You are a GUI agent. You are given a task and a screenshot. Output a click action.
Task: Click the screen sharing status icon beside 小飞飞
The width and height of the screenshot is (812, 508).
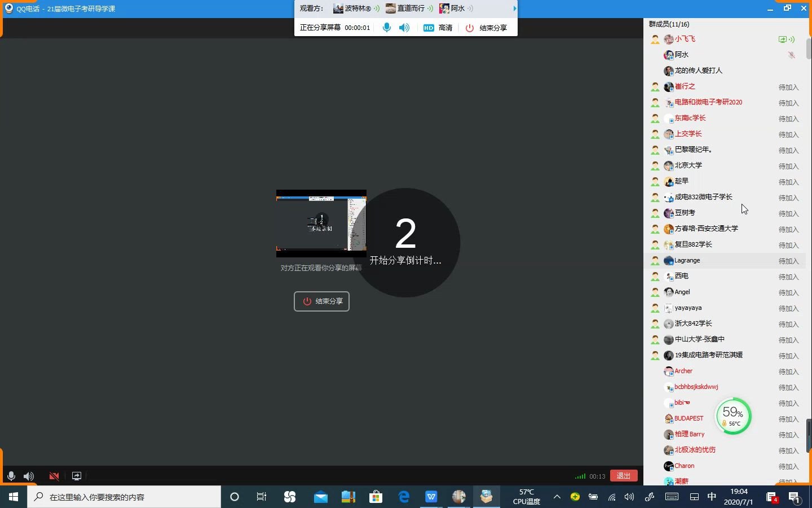(783, 40)
